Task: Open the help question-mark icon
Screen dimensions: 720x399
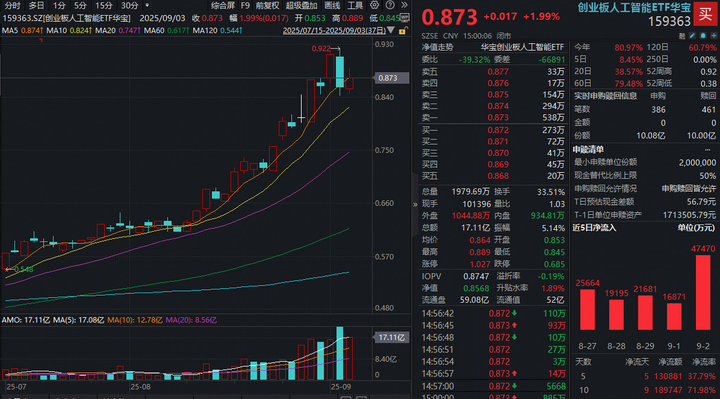Action: (390, 5)
